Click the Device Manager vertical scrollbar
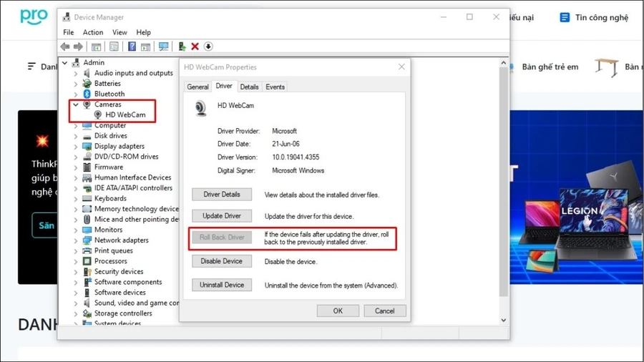644x362 pixels. point(504,182)
